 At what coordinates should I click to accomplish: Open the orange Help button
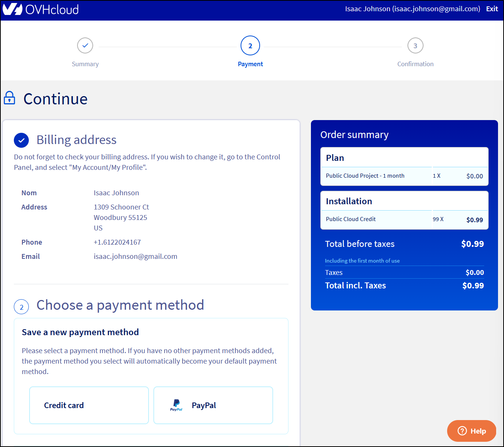471,431
